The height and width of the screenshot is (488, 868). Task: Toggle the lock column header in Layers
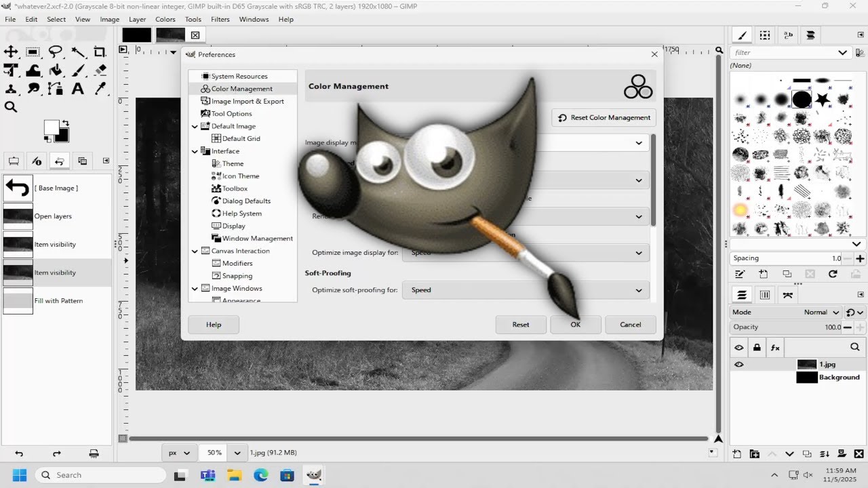[x=757, y=347]
